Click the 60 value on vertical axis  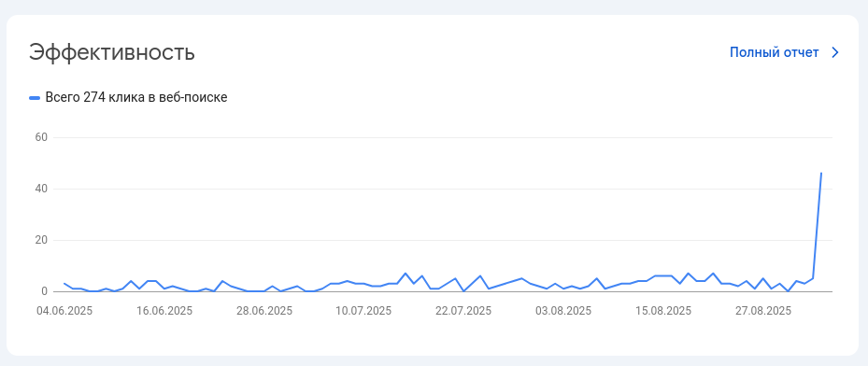click(x=43, y=137)
